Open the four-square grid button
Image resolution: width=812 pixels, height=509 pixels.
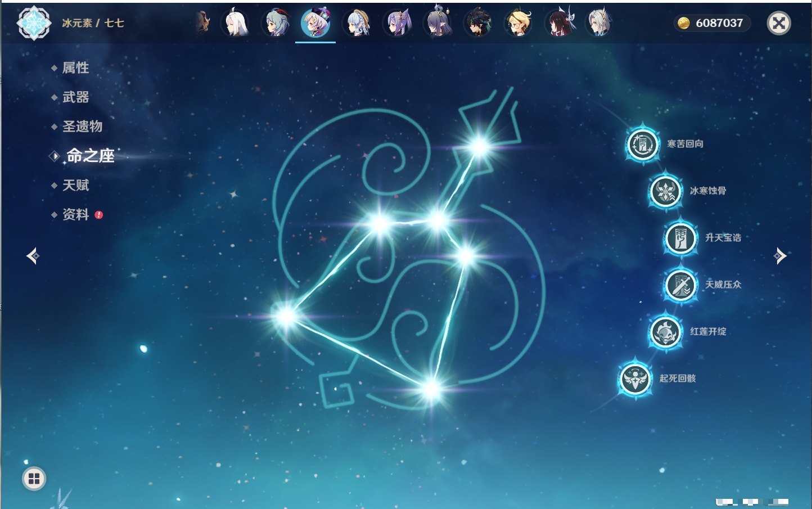click(x=34, y=479)
